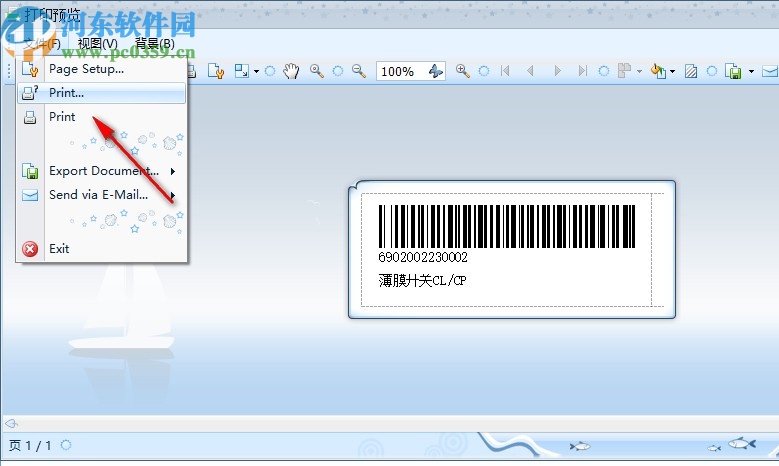Select the Hand tool
The image size is (779, 466).
click(291, 71)
